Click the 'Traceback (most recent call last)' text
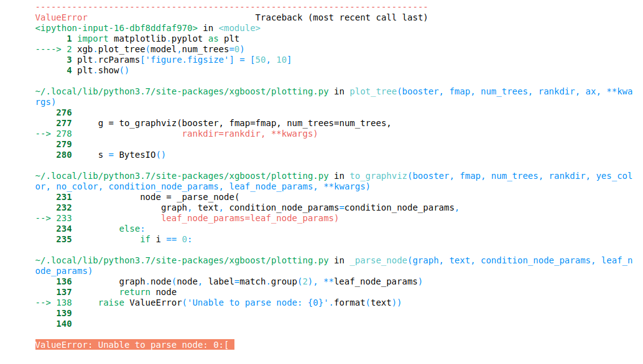 click(x=341, y=17)
